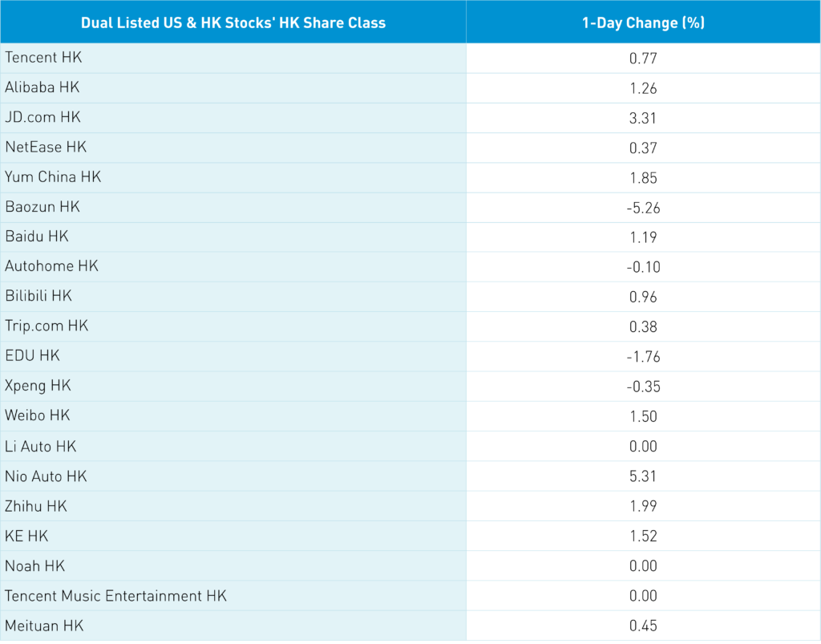The height and width of the screenshot is (644, 821).
Task: Select the Meituan HK stock name
Action: (x=43, y=626)
